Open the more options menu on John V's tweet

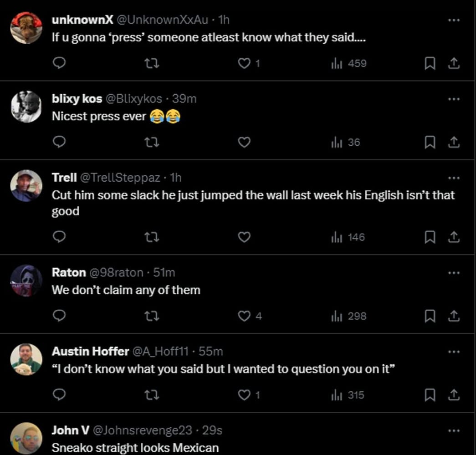pyautogui.click(x=454, y=430)
